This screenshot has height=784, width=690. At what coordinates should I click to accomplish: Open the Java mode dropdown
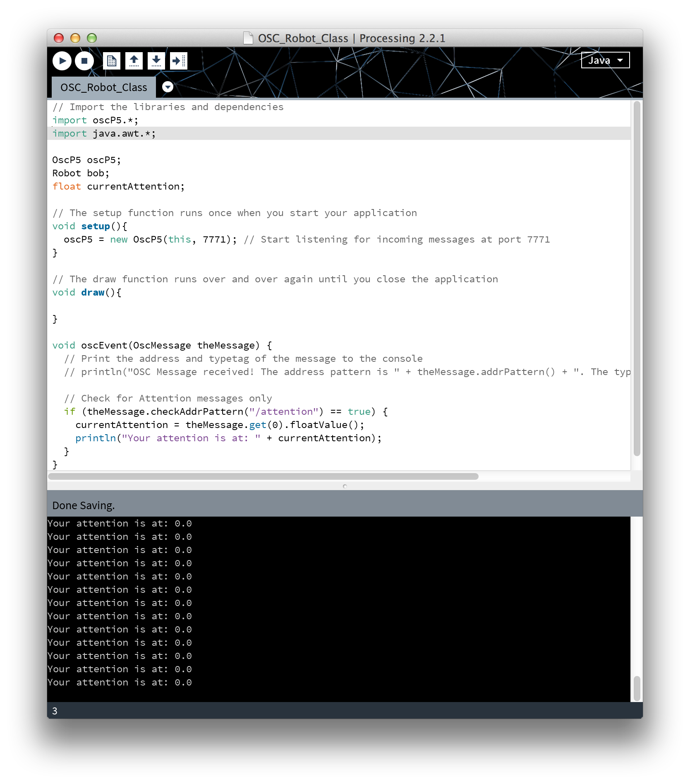tap(605, 60)
